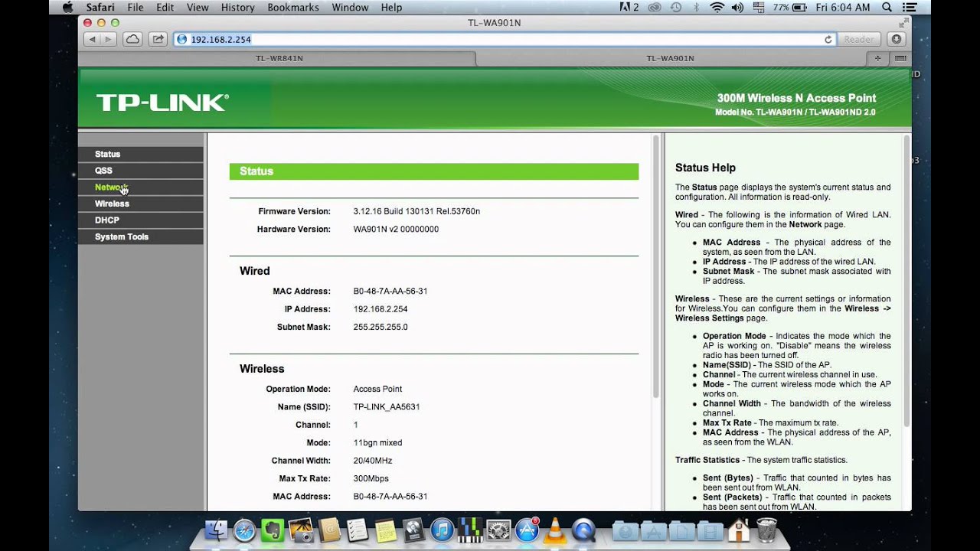Screen dimensions: 980x551
Task: Open the Wireless sidebar section
Action: (141, 204)
